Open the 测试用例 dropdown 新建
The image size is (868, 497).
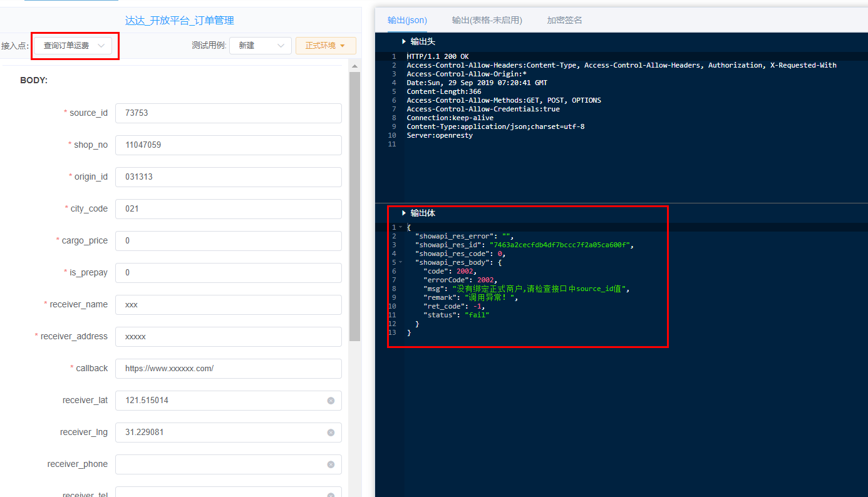tap(261, 46)
